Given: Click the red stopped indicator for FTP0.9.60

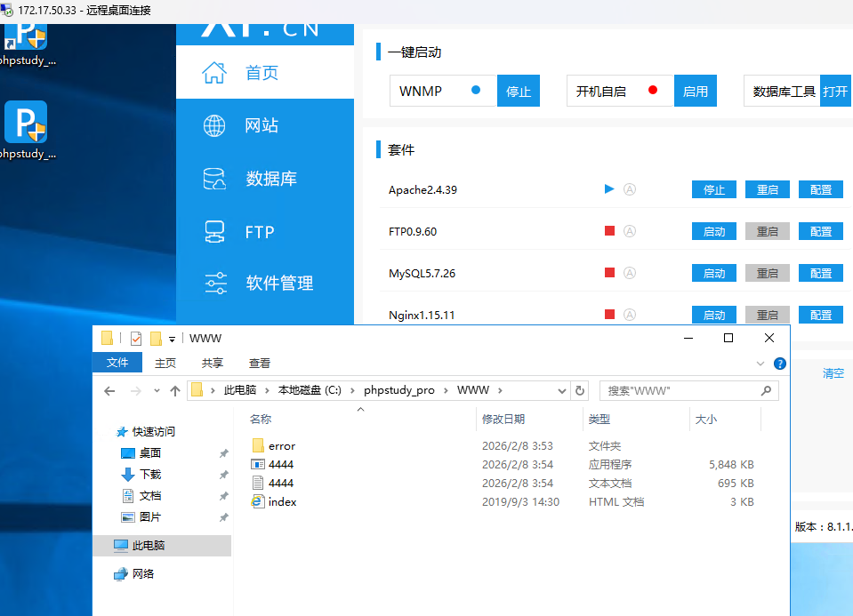Looking at the screenshot, I should point(609,231).
